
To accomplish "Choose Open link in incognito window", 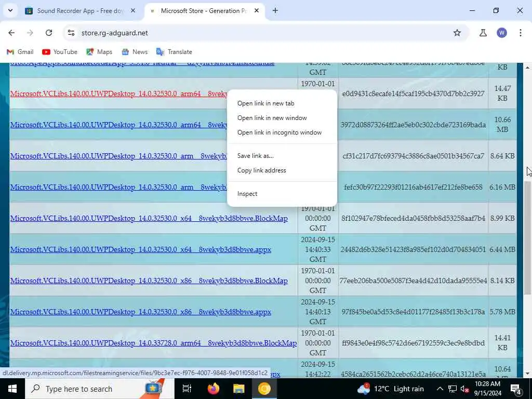I will pos(280,132).
